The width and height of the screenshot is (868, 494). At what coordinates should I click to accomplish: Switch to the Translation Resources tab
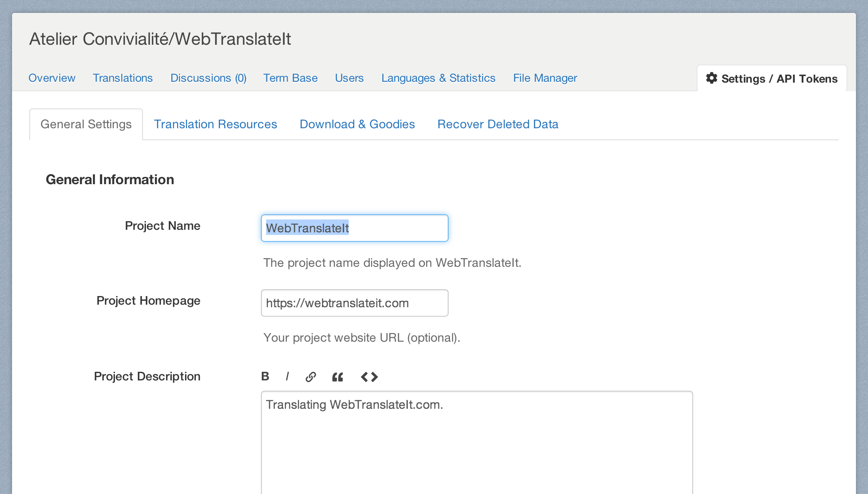point(215,124)
